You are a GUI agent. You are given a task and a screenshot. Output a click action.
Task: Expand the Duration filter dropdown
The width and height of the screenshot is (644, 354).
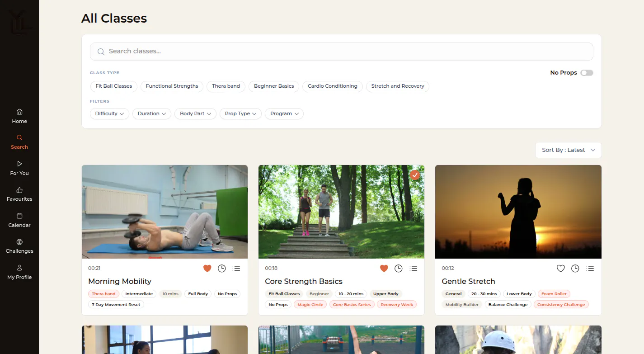pos(152,113)
